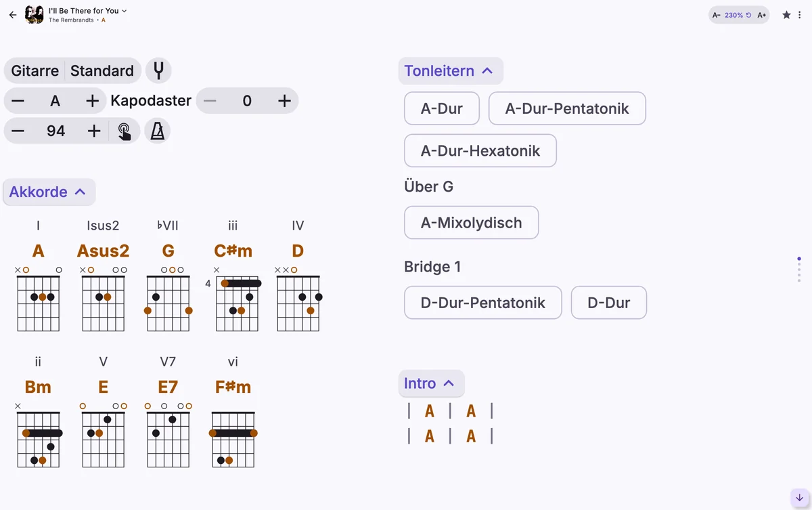Go back with the left arrow

[13, 14]
